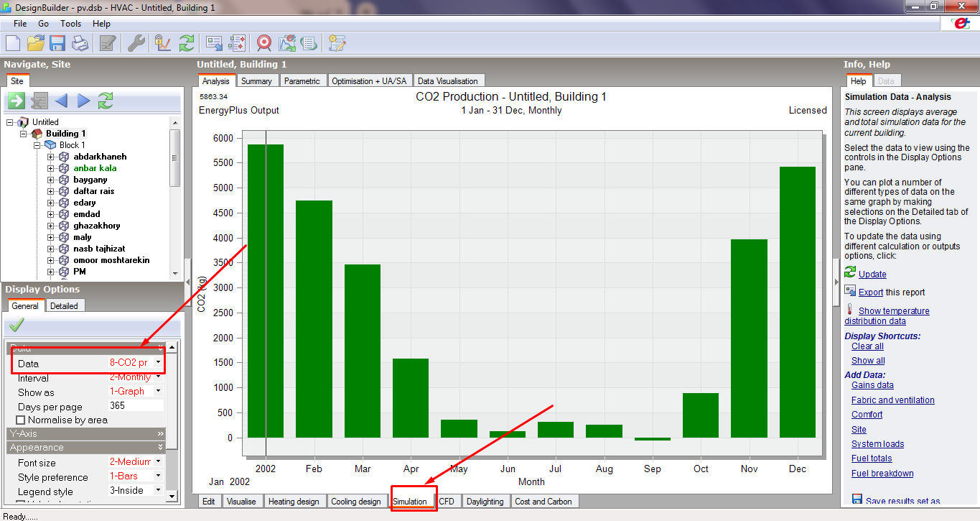Save the model with the floppy icon
This screenshot has width=980, height=521.
click(x=57, y=43)
